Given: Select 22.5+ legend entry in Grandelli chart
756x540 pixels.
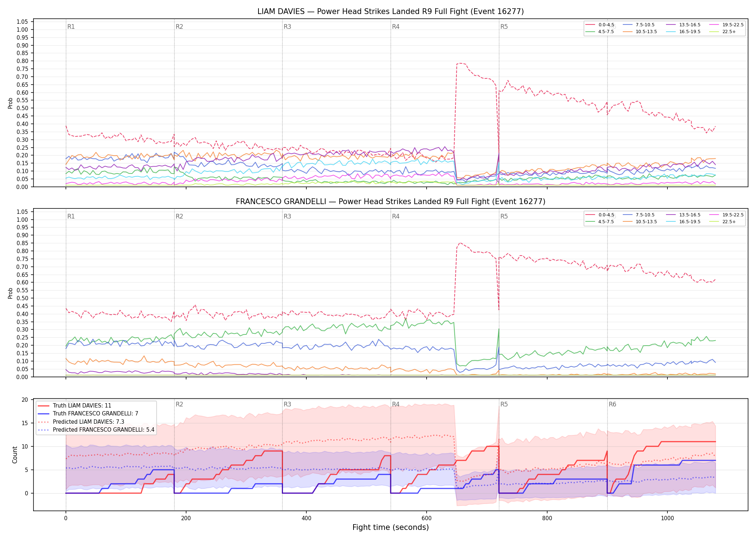Looking at the screenshot, I should coord(723,222).
